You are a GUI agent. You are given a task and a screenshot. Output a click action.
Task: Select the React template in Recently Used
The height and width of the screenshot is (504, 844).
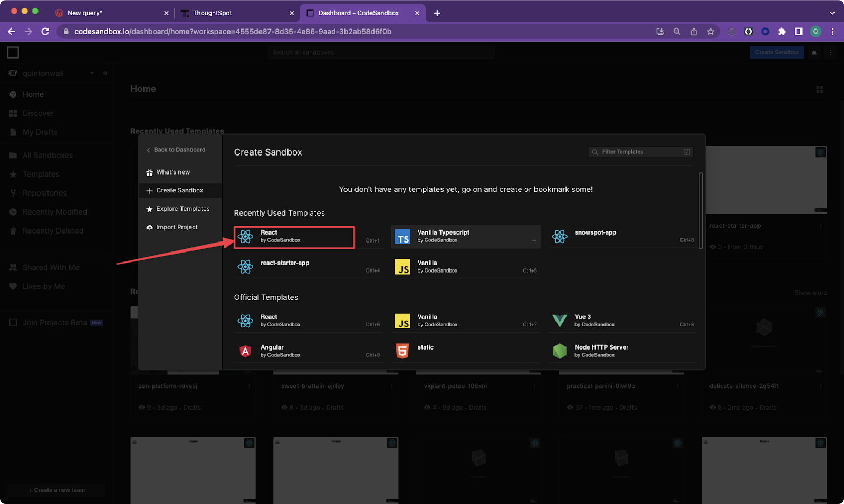(x=294, y=237)
